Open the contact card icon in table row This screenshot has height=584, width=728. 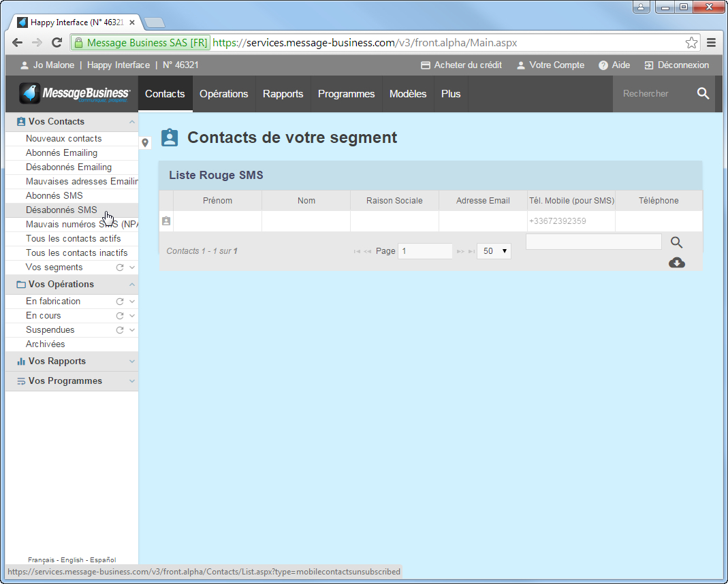tap(166, 221)
